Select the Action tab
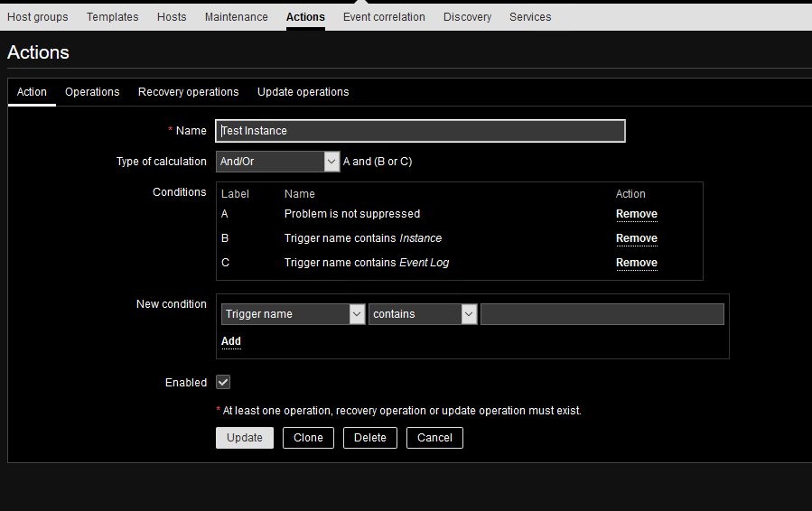812x511 pixels. pos(32,92)
